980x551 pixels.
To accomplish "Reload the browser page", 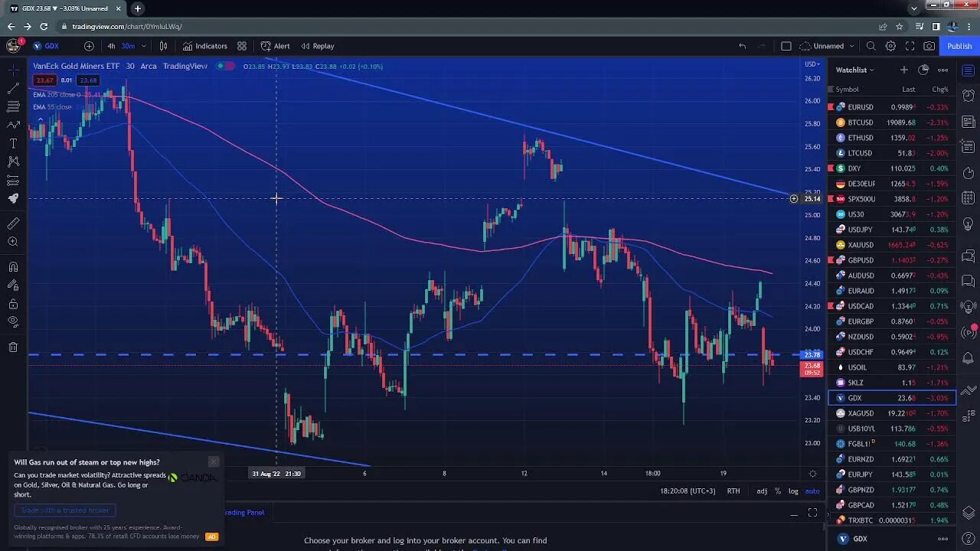I will pyautogui.click(x=44, y=26).
